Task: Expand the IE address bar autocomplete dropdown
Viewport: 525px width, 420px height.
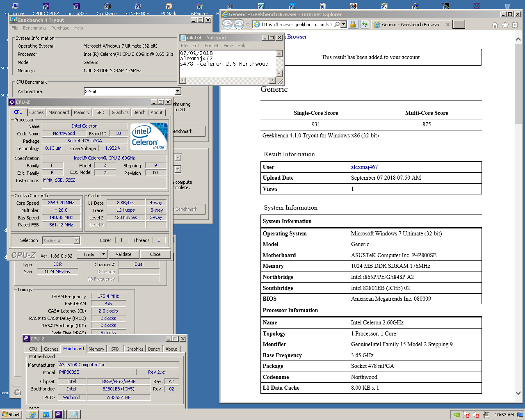Action: coord(344,24)
